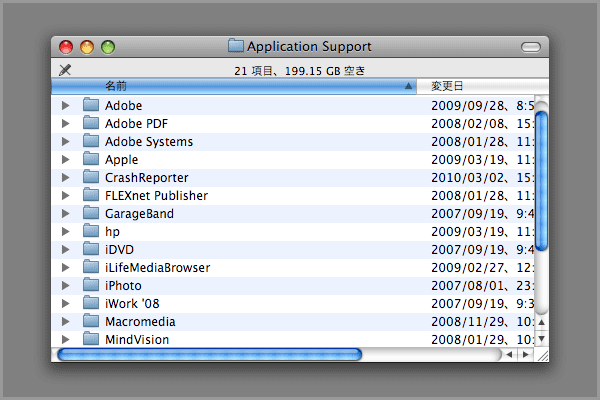Expand the Apple folder disclosure triangle
The image size is (600, 400).
pyautogui.click(x=66, y=159)
